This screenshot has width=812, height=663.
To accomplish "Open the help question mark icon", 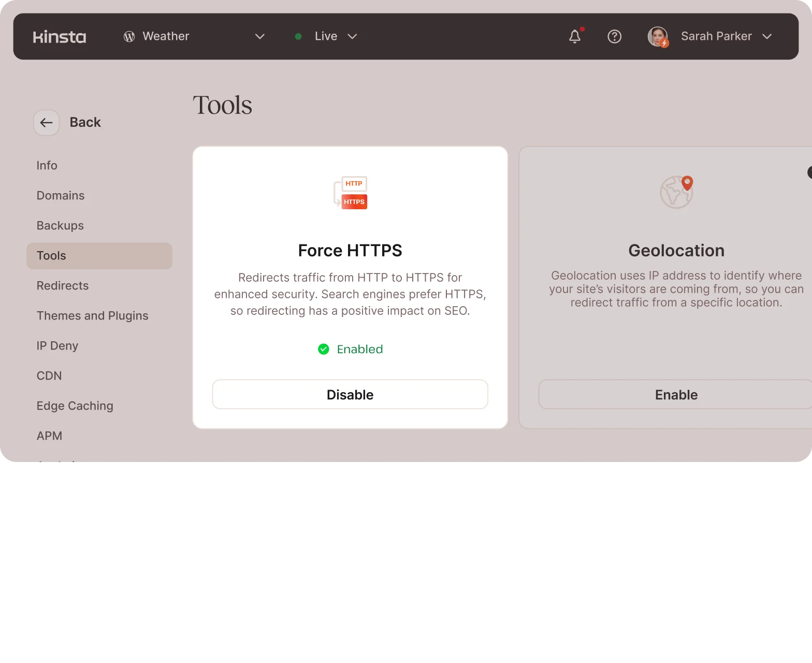I will coord(614,36).
